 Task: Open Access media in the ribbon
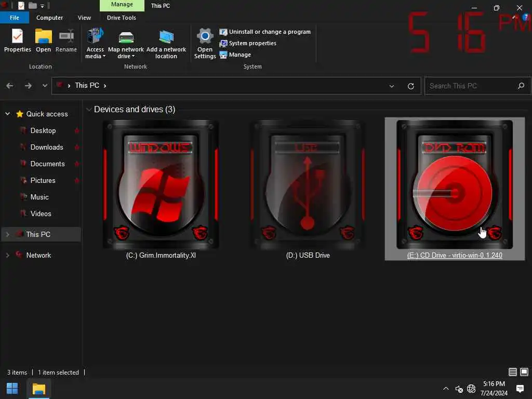tap(95, 44)
